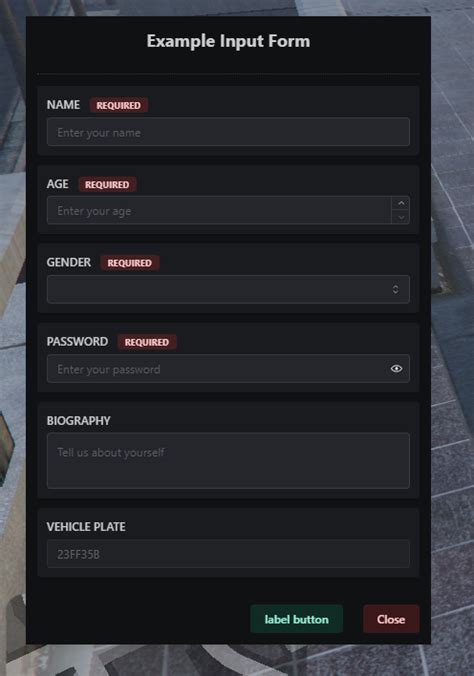Click the PASSWORD field label
Viewport: 474px width, 676px height.
(x=77, y=341)
